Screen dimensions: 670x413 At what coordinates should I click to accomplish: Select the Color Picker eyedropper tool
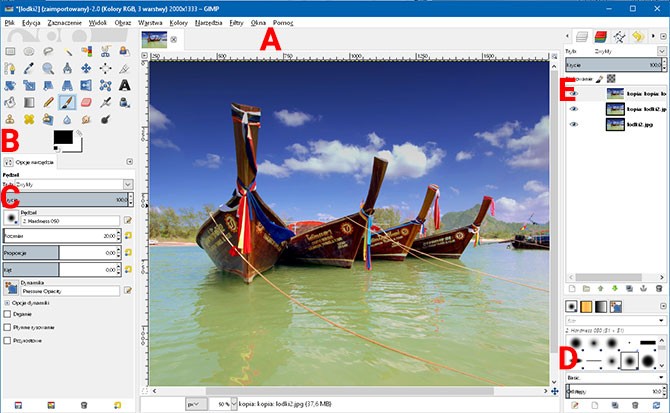click(x=29, y=68)
